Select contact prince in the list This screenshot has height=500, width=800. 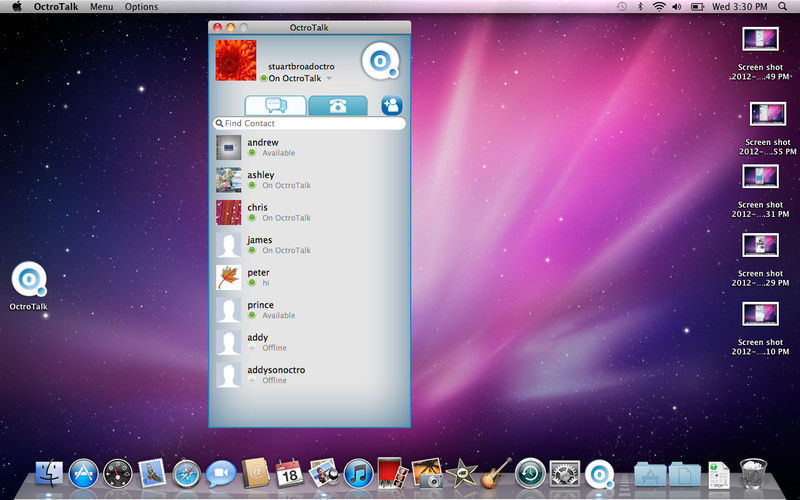coord(309,310)
